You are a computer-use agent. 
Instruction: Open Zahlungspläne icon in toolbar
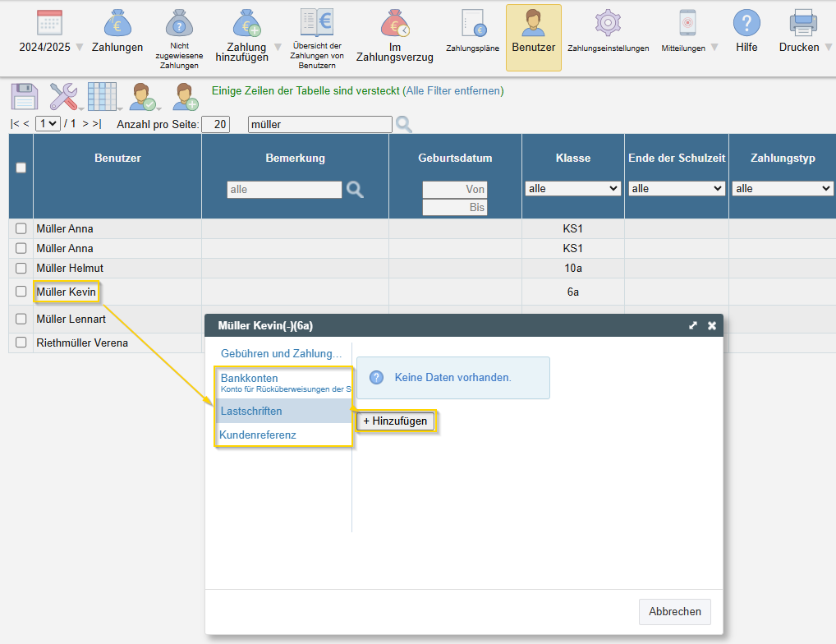click(x=473, y=25)
